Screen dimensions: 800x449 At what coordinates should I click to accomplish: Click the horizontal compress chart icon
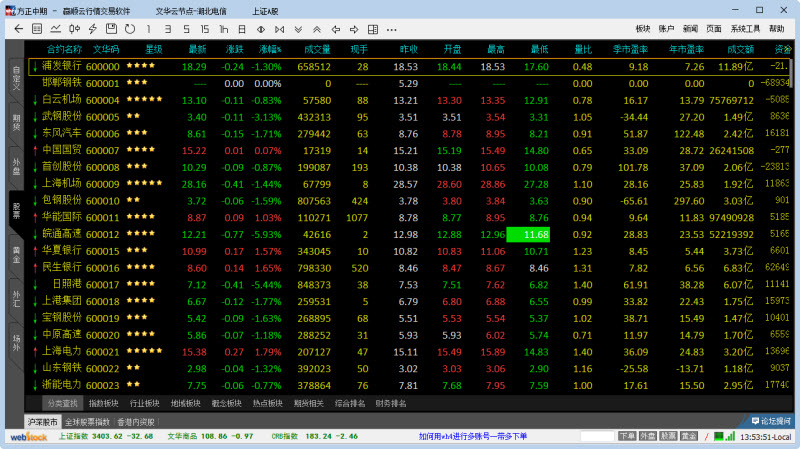pyautogui.click(x=261, y=29)
